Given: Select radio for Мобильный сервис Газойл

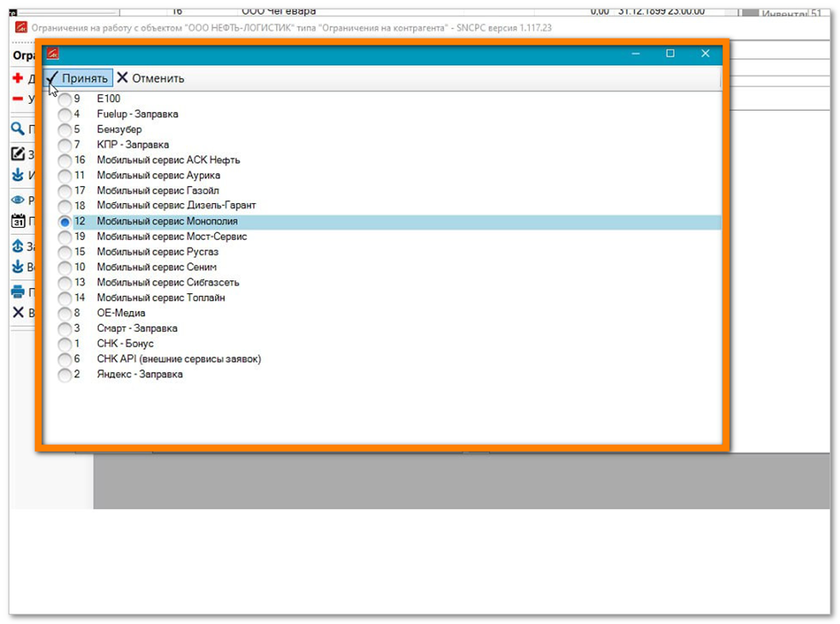Looking at the screenshot, I should pyautogui.click(x=65, y=190).
